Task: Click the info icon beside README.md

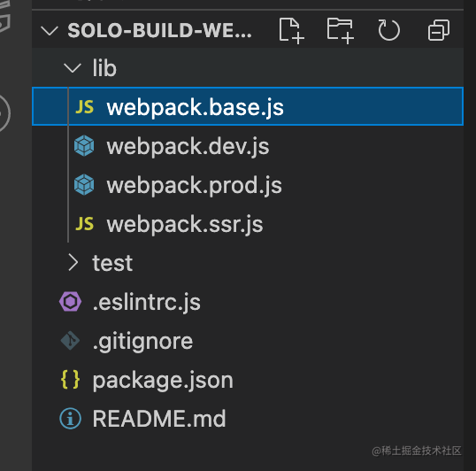Action: pyautogui.click(x=70, y=419)
